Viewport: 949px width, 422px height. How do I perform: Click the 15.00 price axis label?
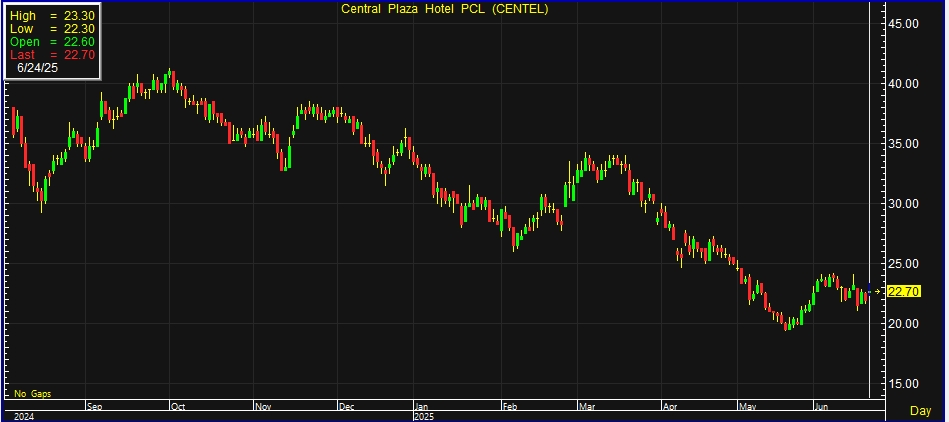904,384
